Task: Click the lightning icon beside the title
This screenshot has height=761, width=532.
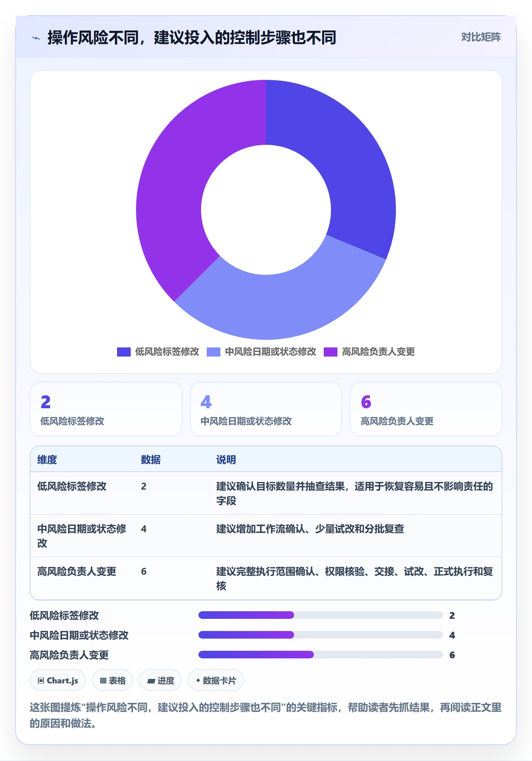Action: (36, 38)
